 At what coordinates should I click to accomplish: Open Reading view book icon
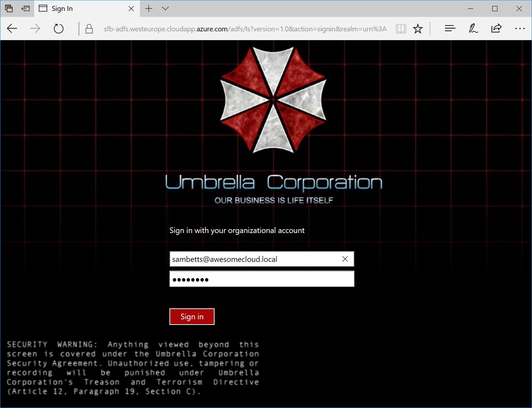[401, 29]
